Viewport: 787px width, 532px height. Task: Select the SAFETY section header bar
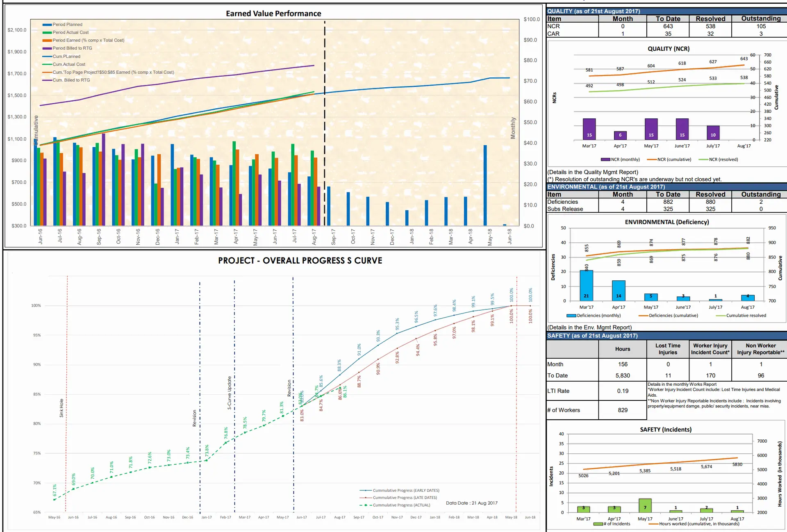tap(591, 335)
